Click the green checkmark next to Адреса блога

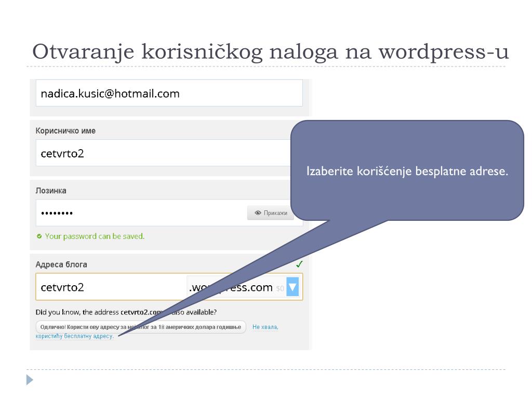point(299,264)
